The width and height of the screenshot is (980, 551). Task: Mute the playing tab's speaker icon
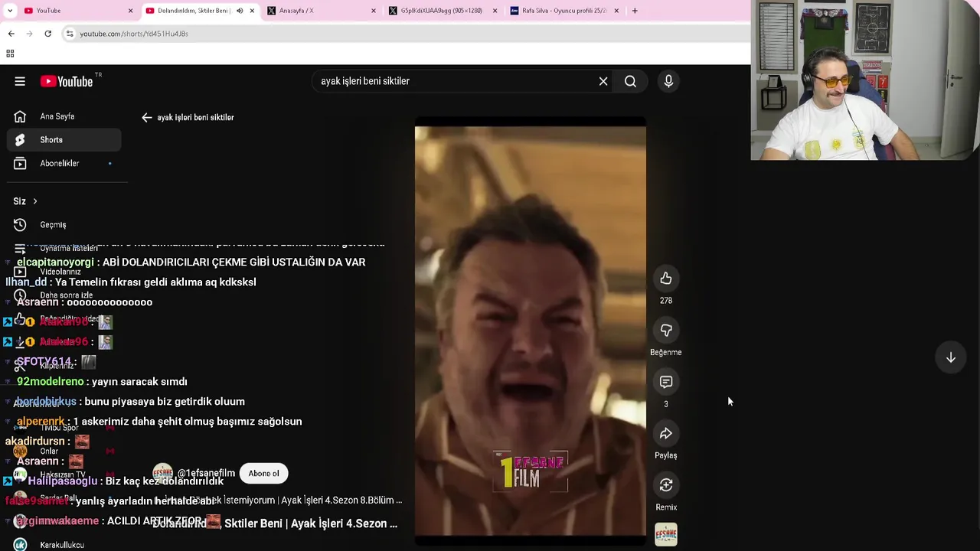coord(240,11)
